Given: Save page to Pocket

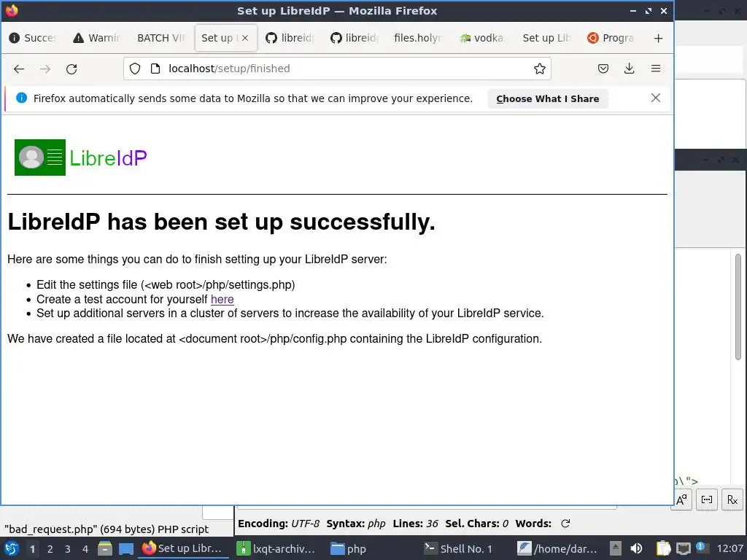Looking at the screenshot, I should tap(603, 69).
